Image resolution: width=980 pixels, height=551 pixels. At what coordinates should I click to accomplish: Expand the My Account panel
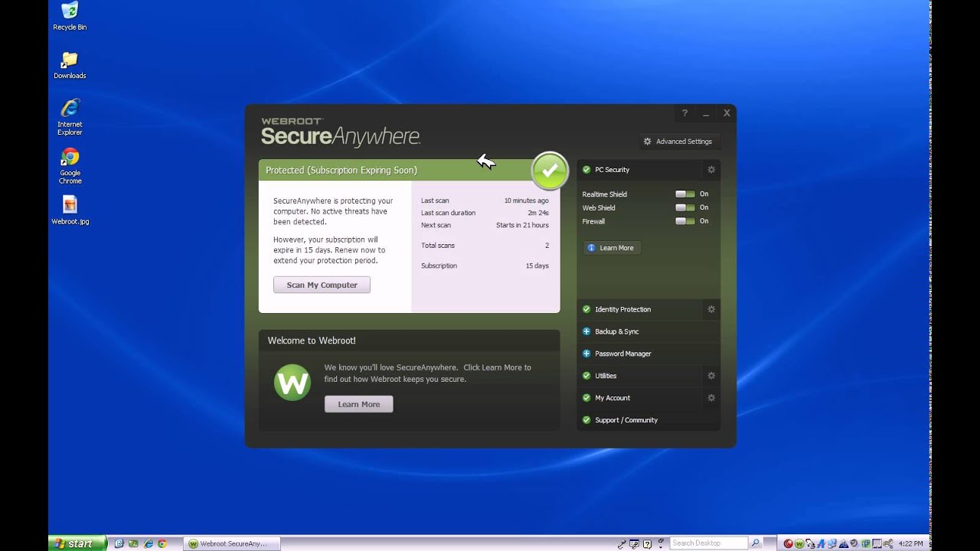tap(639, 398)
